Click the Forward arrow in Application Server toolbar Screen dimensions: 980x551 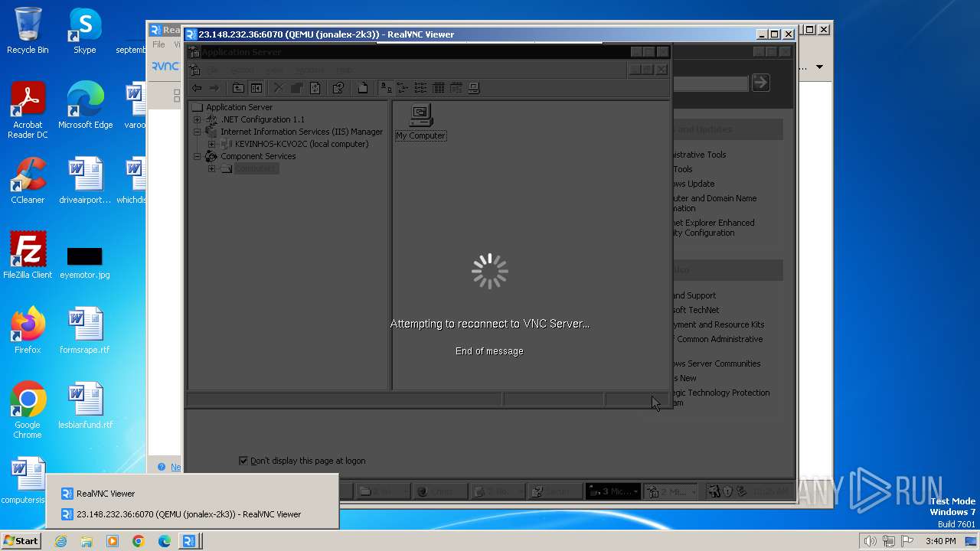pyautogui.click(x=214, y=88)
